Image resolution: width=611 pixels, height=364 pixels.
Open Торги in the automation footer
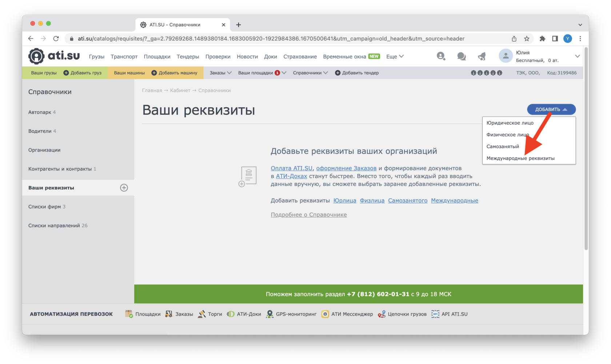(210, 314)
